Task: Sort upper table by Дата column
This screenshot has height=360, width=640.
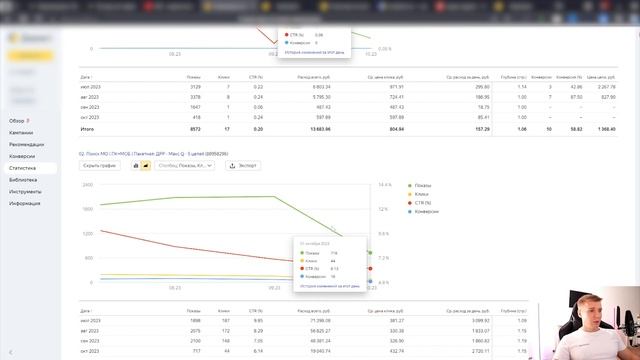Action: point(86,77)
